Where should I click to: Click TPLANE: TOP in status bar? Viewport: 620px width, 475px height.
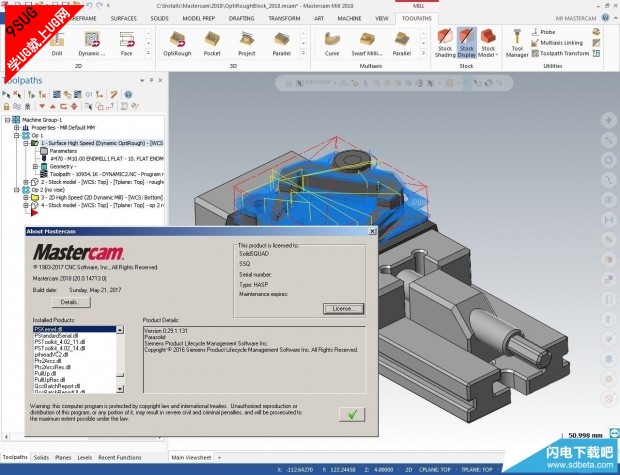476,469
